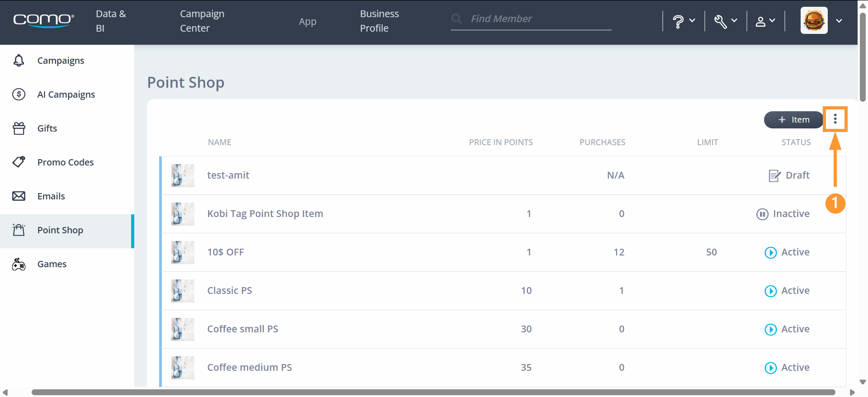Click the Gifts box icon
This screenshot has height=397, width=868.
click(19, 128)
